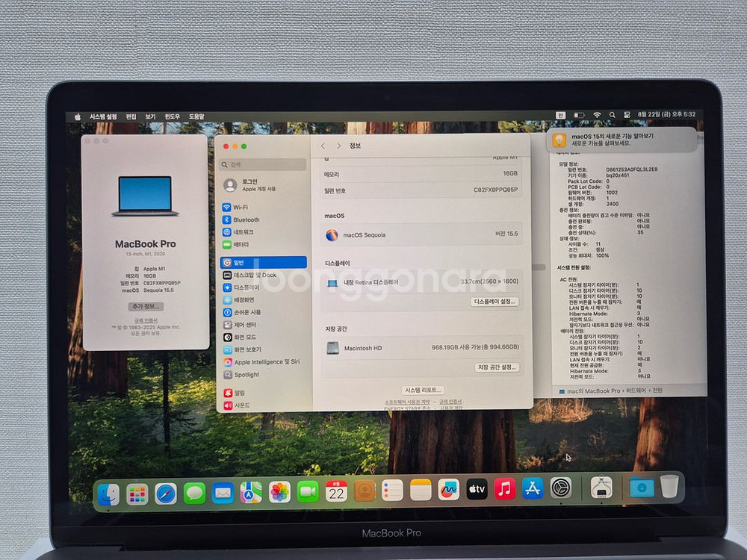Select '일반' in the settings sidebar
The height and width of the screenshot is (560, 747).
click(x=264, y=262)
